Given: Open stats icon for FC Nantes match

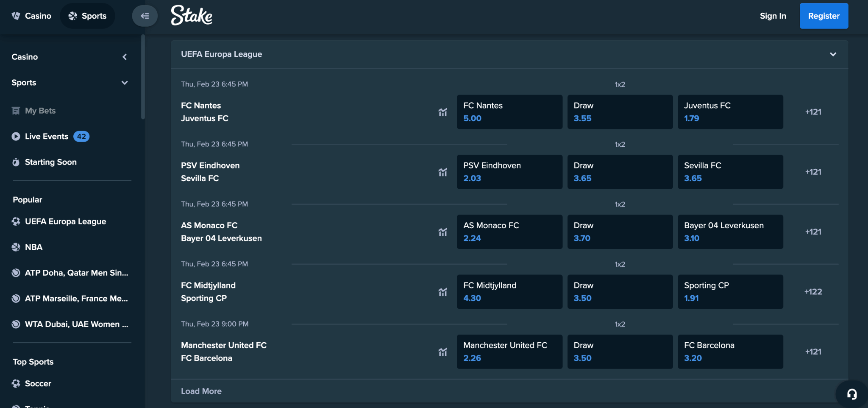Looking at the screenshot, I should pos(442,112).
